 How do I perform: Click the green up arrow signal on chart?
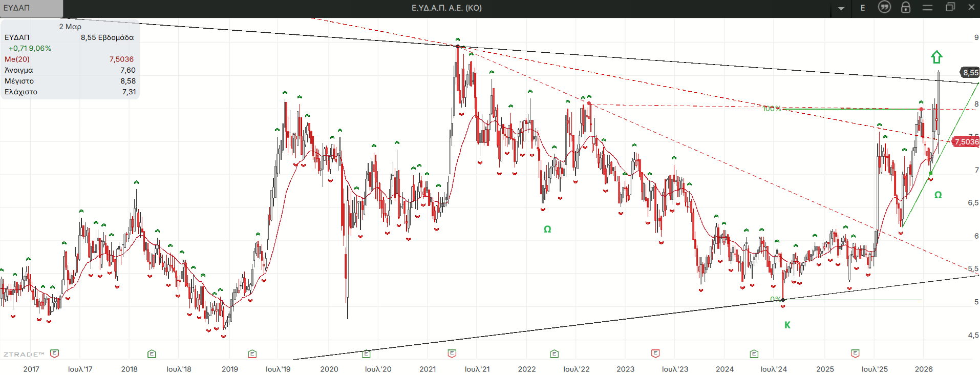(936, 57)
